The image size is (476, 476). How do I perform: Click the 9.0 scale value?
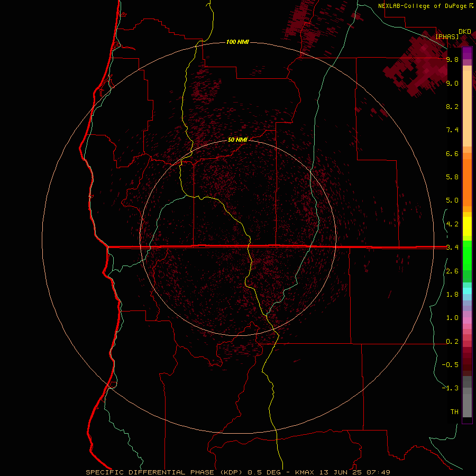(452, 83)
